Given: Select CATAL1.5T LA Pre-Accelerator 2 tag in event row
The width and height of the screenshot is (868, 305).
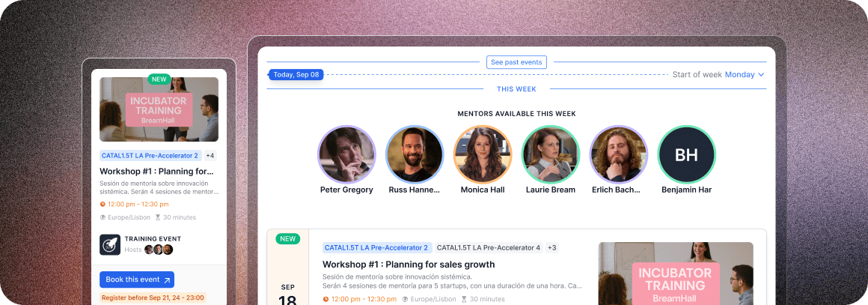Looking at the screenshot, I should point(376,248).
